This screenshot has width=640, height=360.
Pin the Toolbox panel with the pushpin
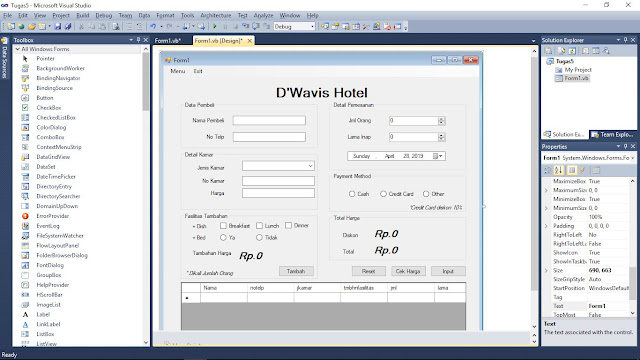(x=138, y=40)
